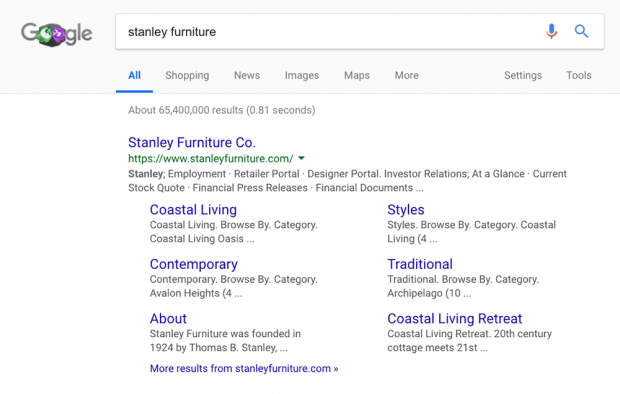Screen dimensions: 620x394
Task: Go to the Contemporary sitelink
Action: point(194,264)
